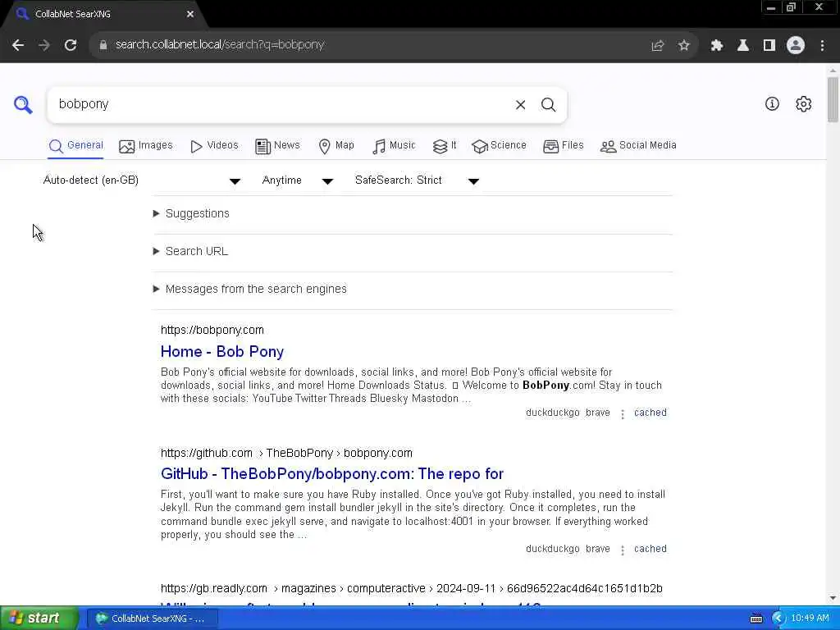The height and width of the screenshot is (630, 840).
Task: Click the duckduckgo label under bobpony.com result
Action: (x=552, y=413)
